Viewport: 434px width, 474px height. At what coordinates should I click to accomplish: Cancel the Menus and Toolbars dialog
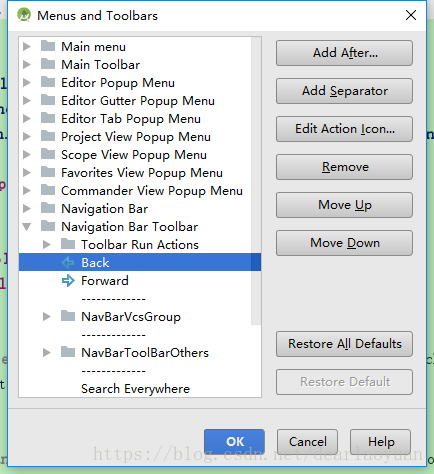click(307, 442)
